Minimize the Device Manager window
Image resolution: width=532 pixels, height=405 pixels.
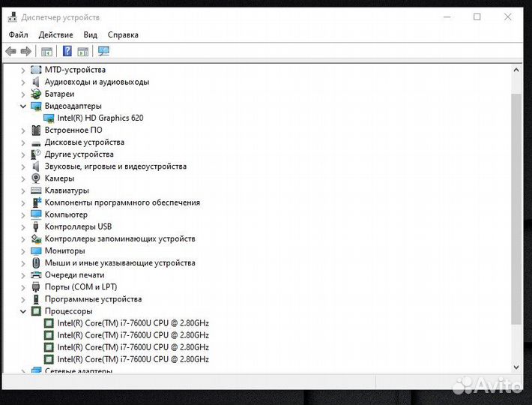tap(447, 17)
